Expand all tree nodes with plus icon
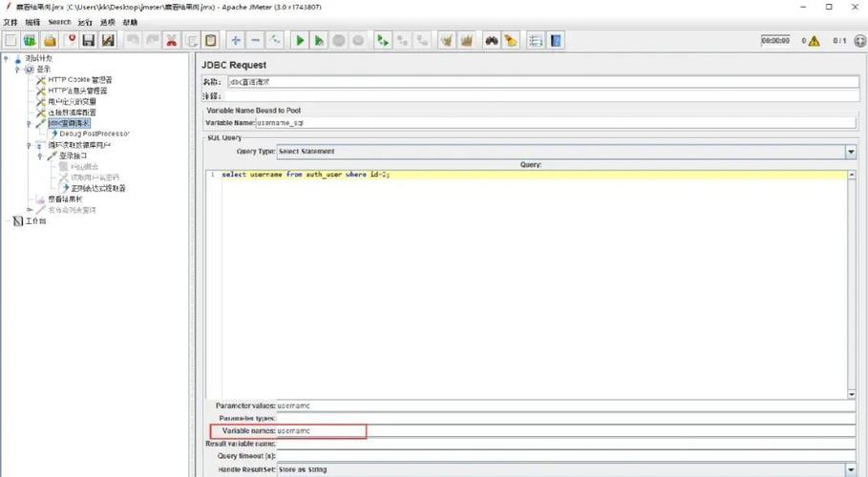The height and width of the screenshot is (477, 868). click(236, 40)
